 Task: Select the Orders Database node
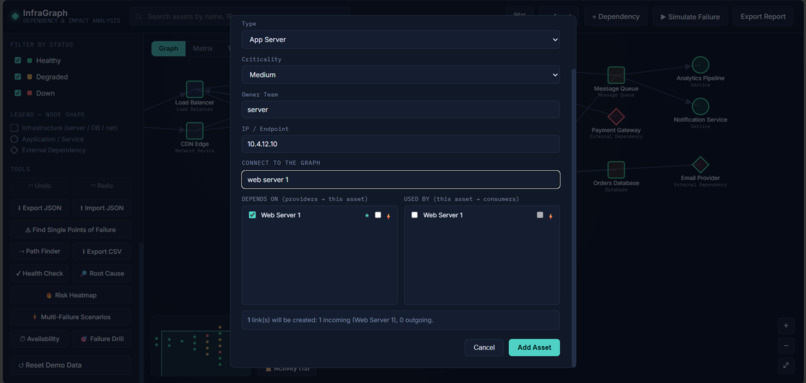click(616, 170)
